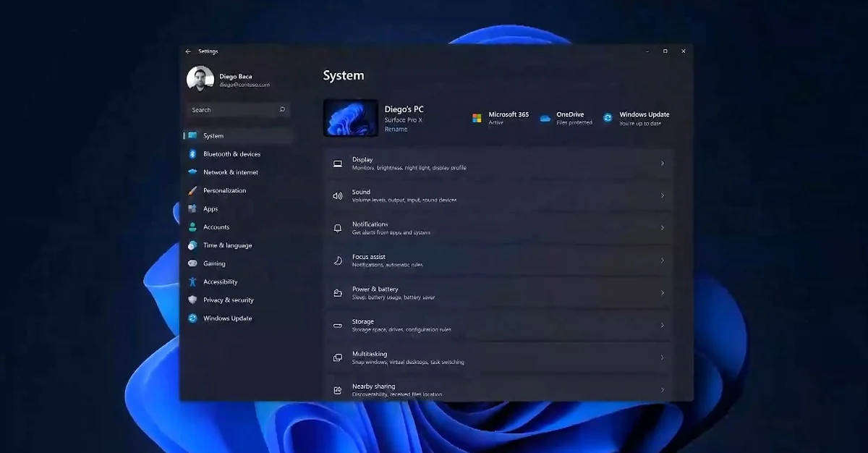Click the Sound speaker icon

tap(338, 196)
